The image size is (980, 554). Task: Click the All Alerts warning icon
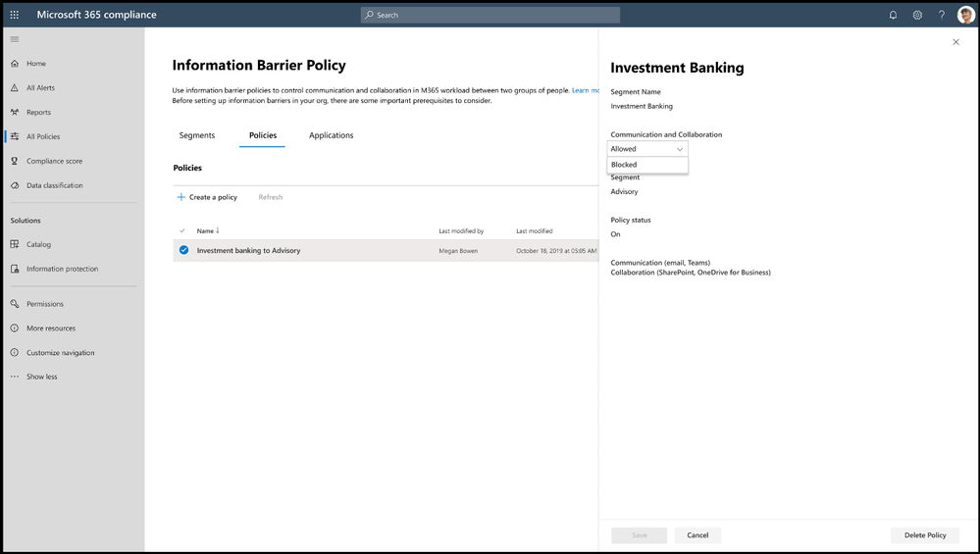point(15,87)
